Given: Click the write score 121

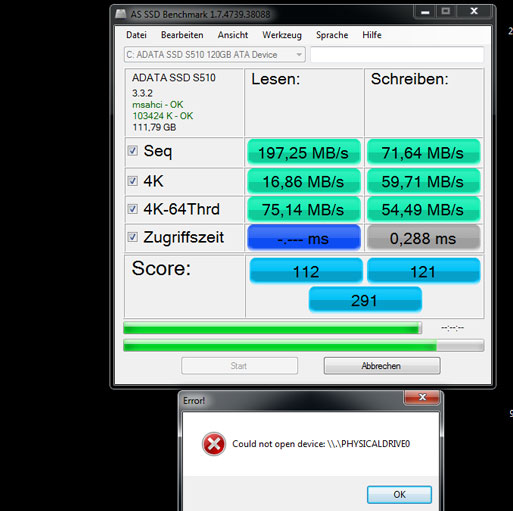Looking at the screenshot, I should [423, 271].
